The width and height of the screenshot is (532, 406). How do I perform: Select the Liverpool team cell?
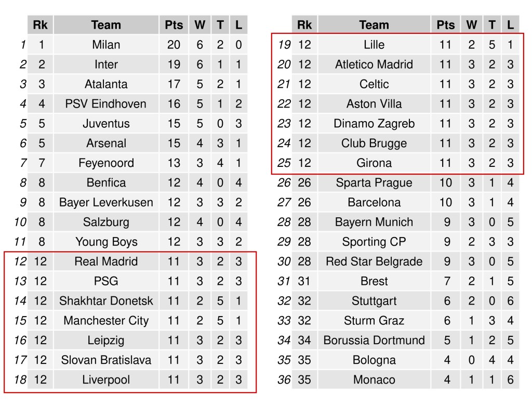(106, 380)
